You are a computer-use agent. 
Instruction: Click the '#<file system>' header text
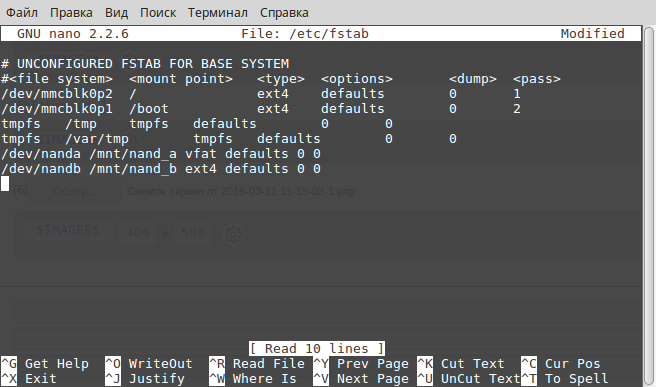tap(57, 79)
